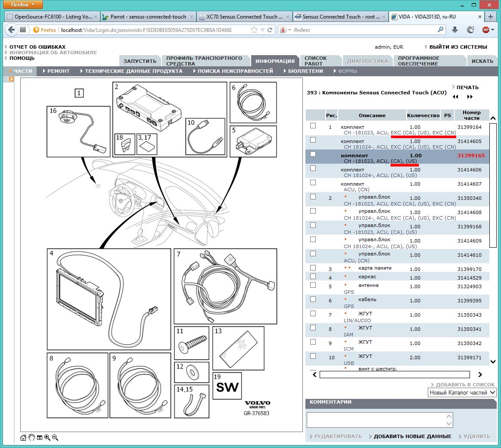The height and width of the screenshot is (448, 501).
Task: Click the Firefox back arrow button
Action: click(12, 30)
